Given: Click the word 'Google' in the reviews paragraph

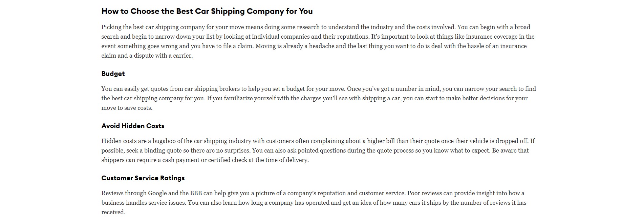Looking at the screenshot, I should [x=157, y=193].
